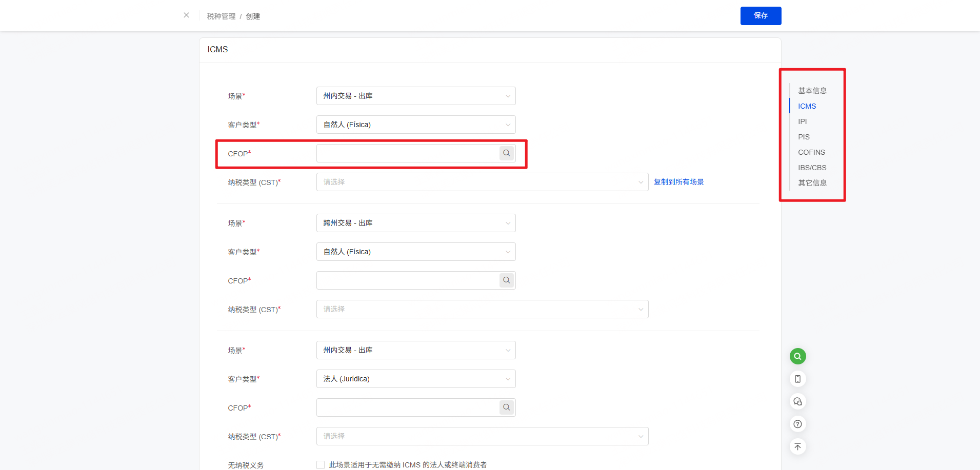Viewport: 980px width, 470px height.
Task: Check the 无纳税义务 ICMS exemption checkbox
Action: (x=321, y=465)
